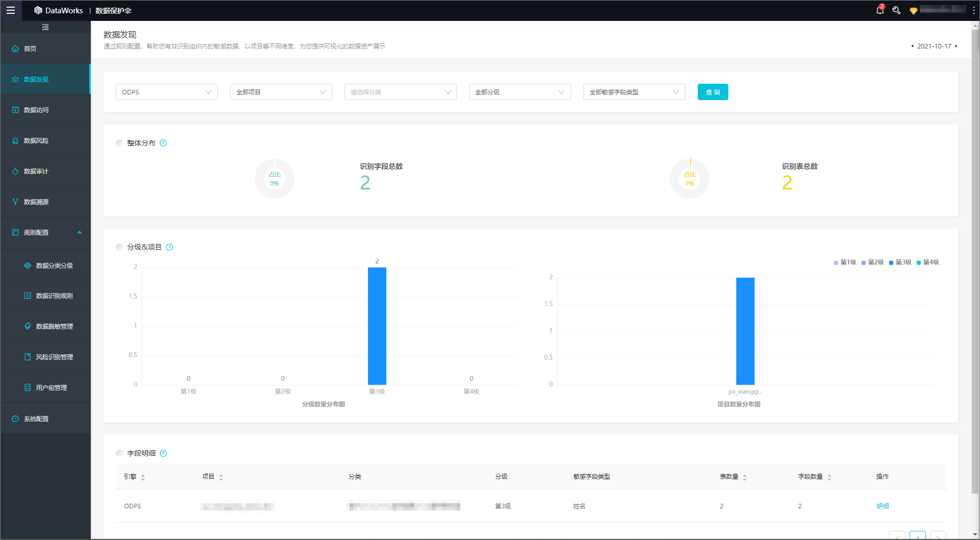Click the 查询 button
Screen dimensions: 980x540
click(x=713, y=92)
